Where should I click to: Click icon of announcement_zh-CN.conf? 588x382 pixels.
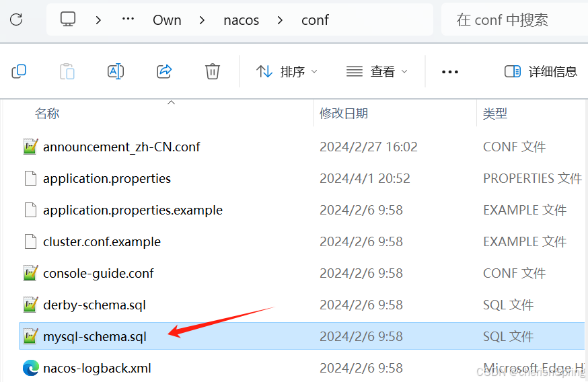(x=30, y=147)
